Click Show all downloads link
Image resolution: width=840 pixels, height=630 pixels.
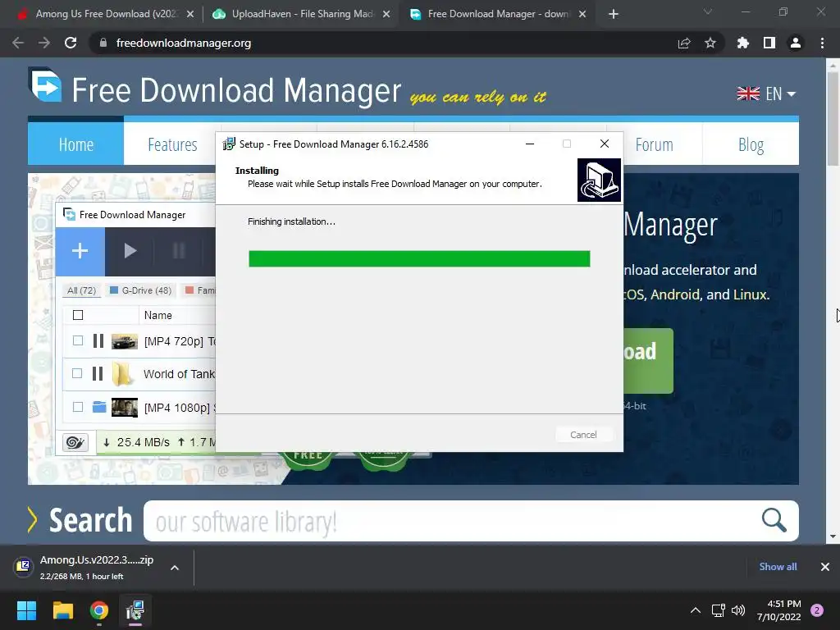point(778,567)
